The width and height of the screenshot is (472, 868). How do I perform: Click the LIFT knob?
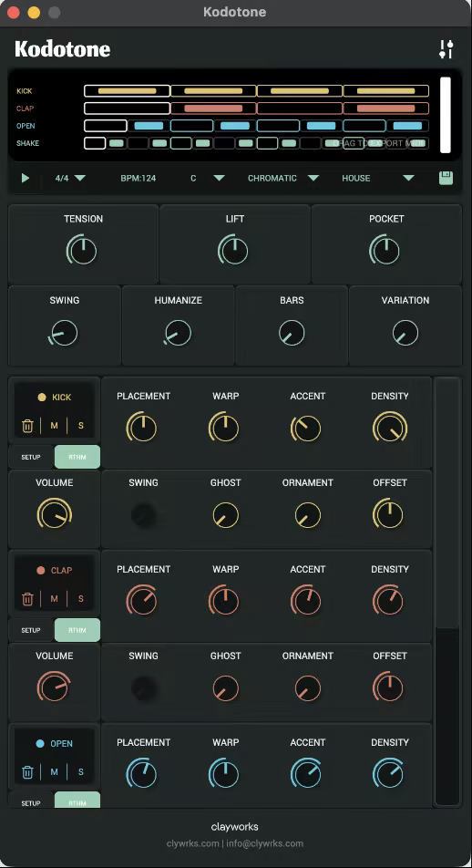[233, 250]
